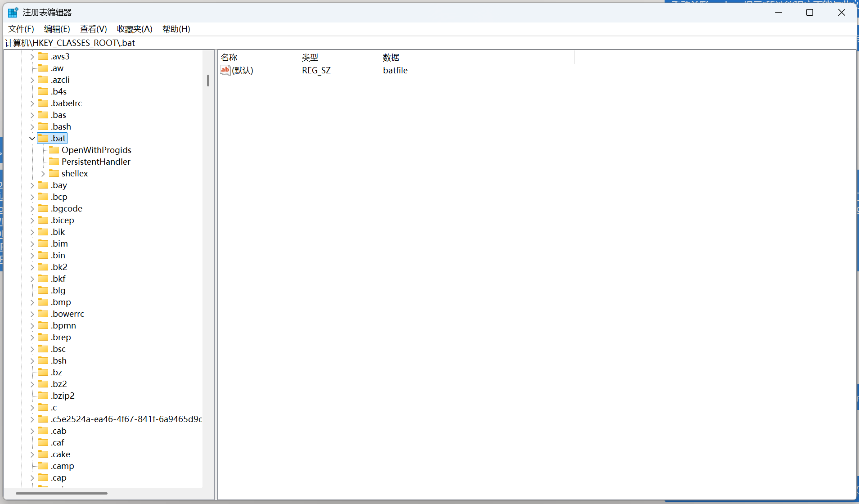Screen dimensions: 859x504
Task: Click the tree pane vertical scrollbar thumb
Action: click(x=208, y=81)
